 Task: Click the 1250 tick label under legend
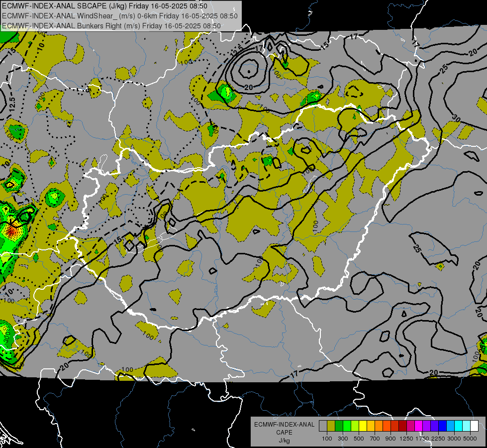point(406,439)
